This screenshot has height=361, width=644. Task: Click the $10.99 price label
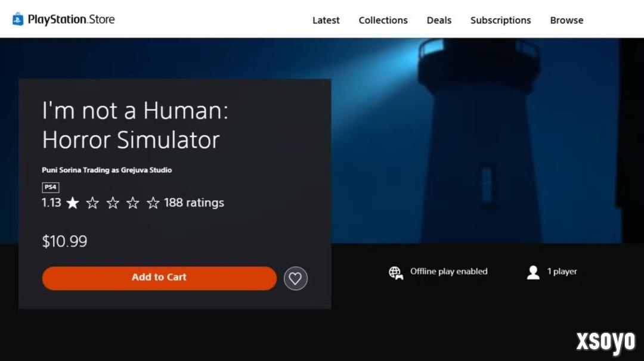point(64,241)
